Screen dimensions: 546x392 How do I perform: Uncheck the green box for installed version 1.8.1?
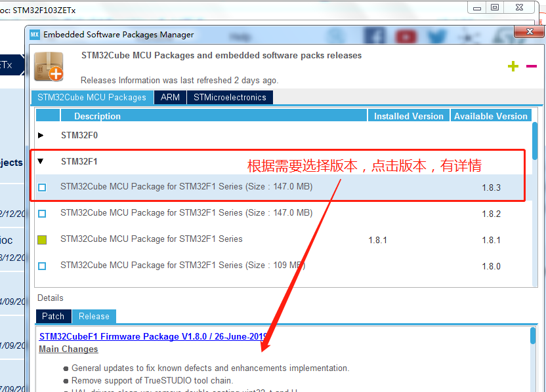coord(42,239)
